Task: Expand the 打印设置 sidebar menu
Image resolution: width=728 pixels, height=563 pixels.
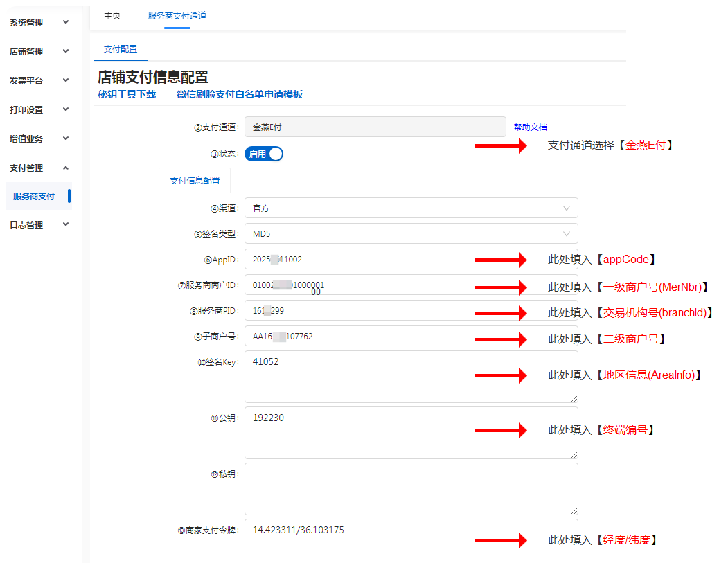Action: point(39,110)
